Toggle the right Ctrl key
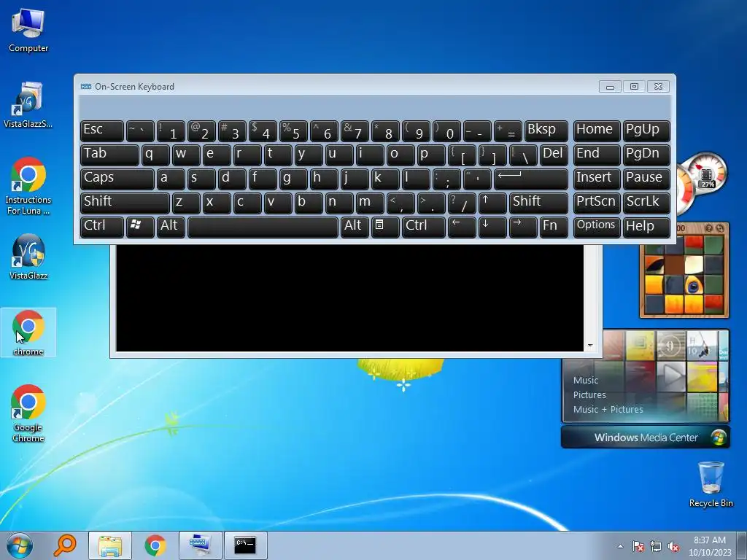747x560 pixels. pyautogui.click(x=424, y=227)
